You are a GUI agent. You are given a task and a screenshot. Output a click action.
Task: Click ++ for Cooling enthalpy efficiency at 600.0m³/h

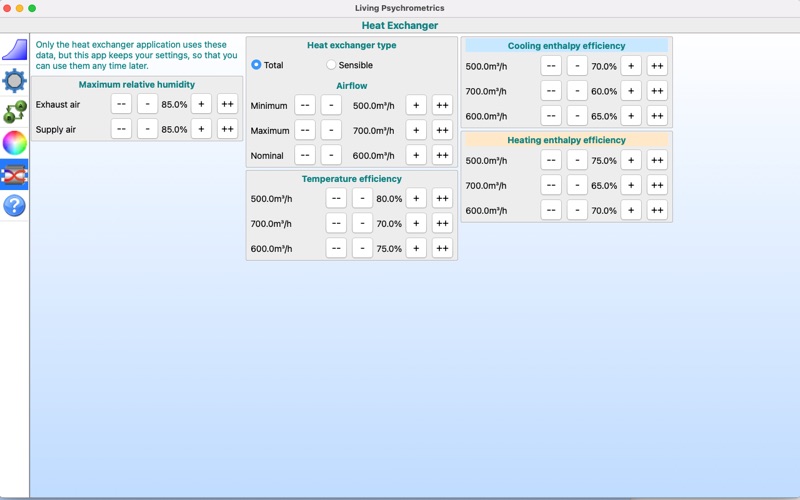[657, 116]
